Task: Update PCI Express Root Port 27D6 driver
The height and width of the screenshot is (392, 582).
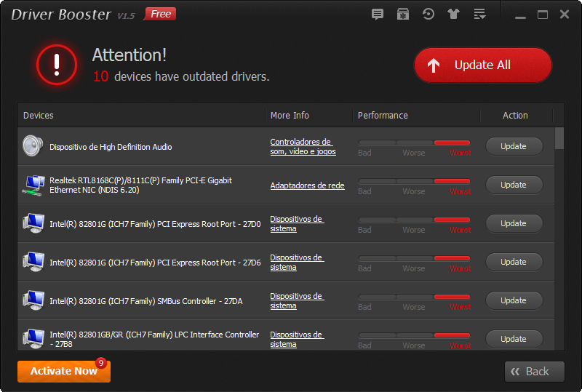Action: [514, 262]
